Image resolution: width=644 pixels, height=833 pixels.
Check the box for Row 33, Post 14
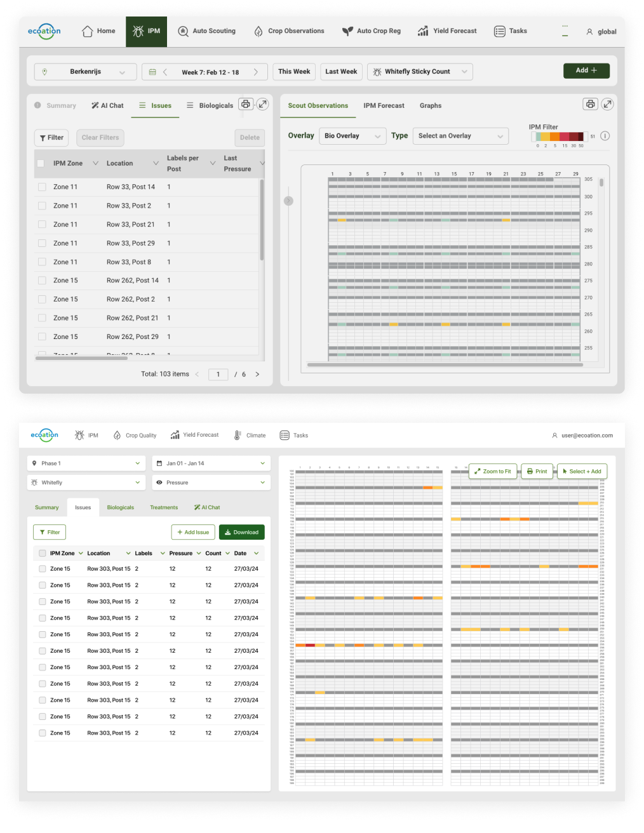pyautogui.click(x=42, y=187)
